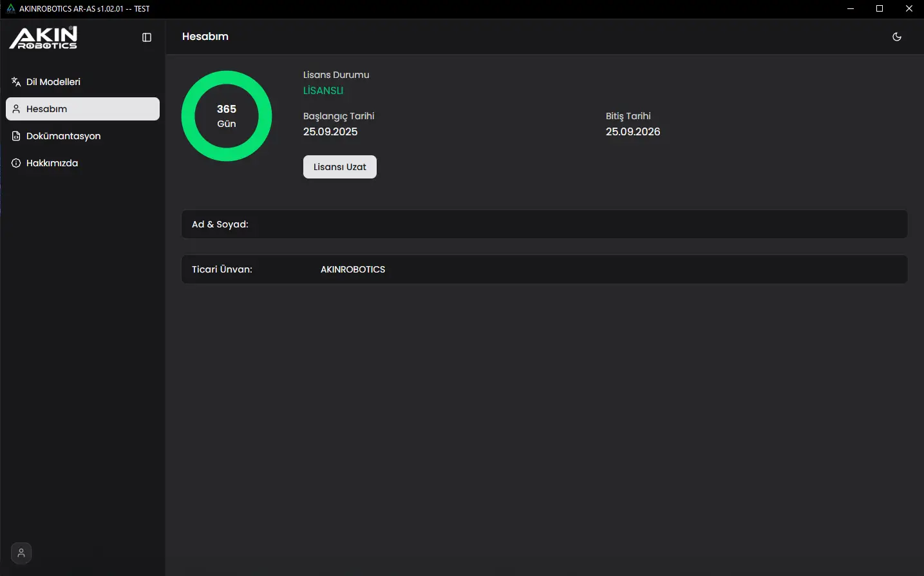Open the Dil Modelleri page
This screenshot has width=924, height=576.
point(53,82)
